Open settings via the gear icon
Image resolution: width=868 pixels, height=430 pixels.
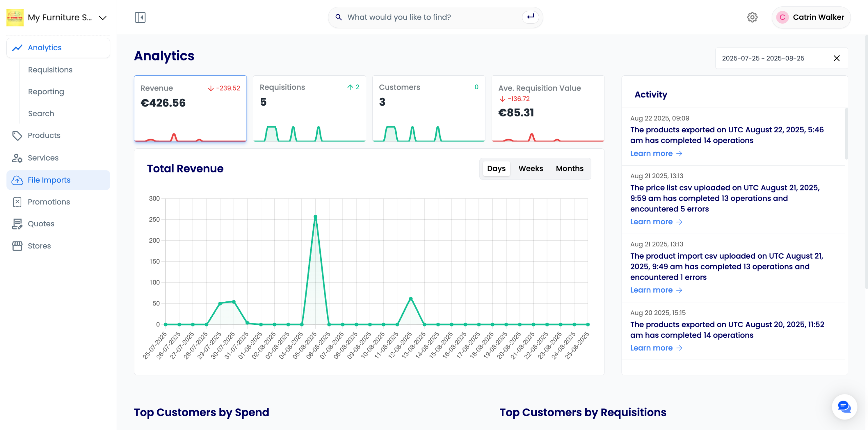point(752,17)
